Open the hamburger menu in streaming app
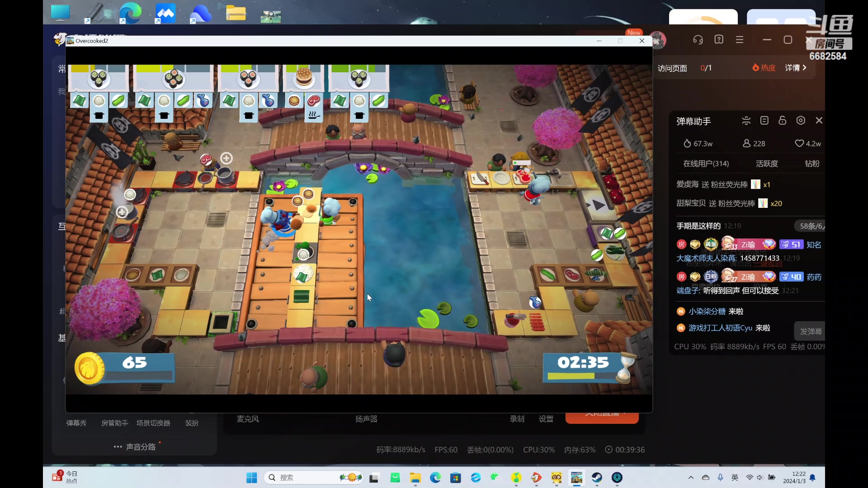Image resolution: width=868 pixels, height=488 pixels. (740, 40)
